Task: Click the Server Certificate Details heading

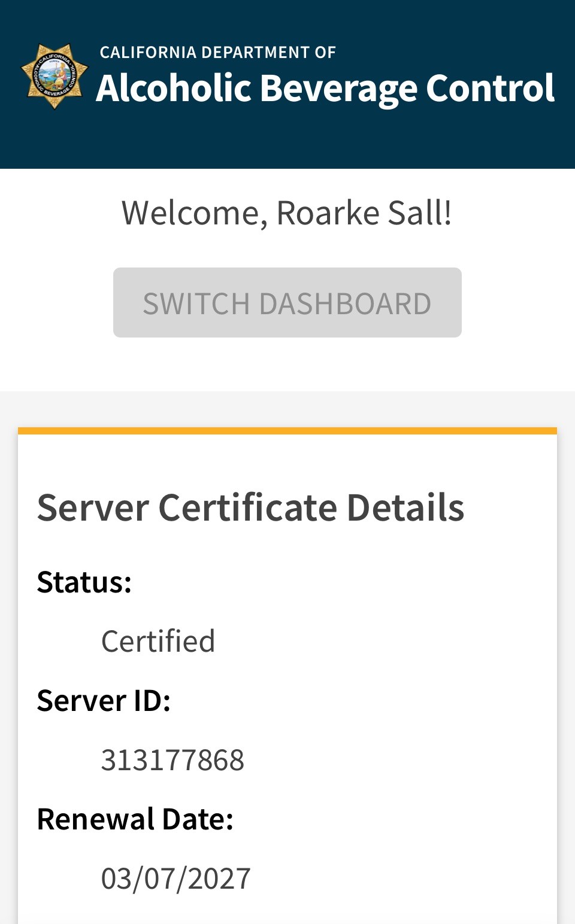Action: pos(250,508)
